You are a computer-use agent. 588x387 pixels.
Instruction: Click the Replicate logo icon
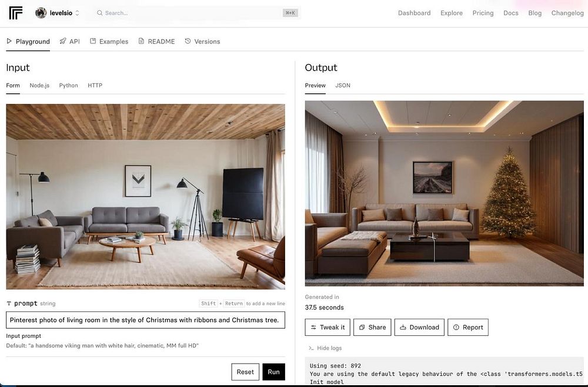[16, 13]
